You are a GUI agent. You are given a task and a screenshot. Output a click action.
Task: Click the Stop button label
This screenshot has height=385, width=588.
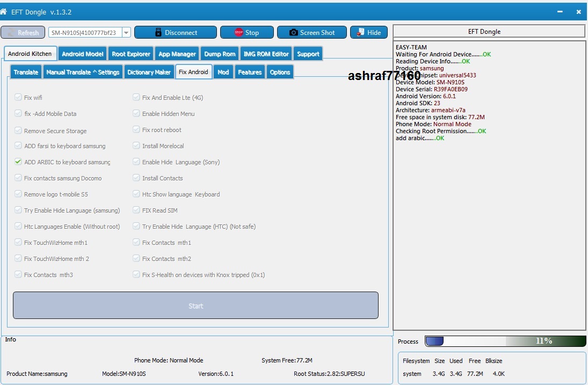pyautogui.click(x=252, y=33)
